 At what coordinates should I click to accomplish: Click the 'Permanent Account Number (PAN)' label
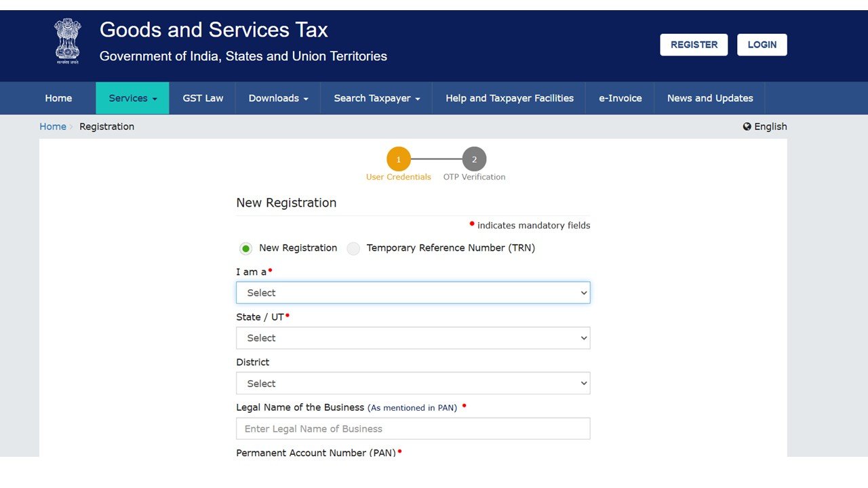pos(316,452)
